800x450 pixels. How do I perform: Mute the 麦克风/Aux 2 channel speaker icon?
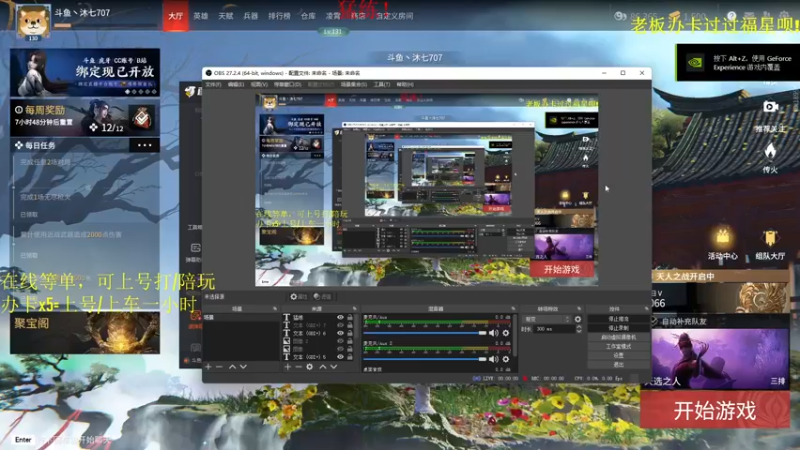pyautogui.click(x=493, y=359)
